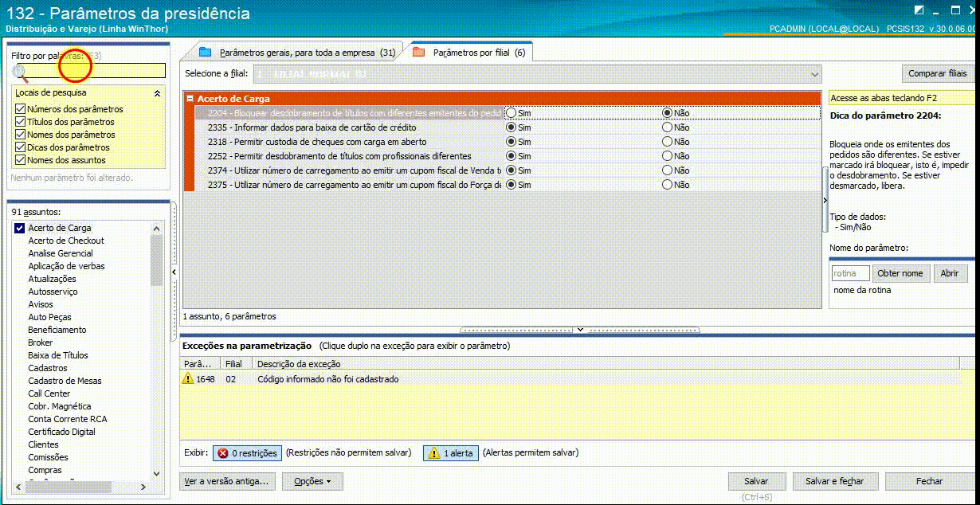Choose Sim for parameter 2375

(x=511, y=185)
